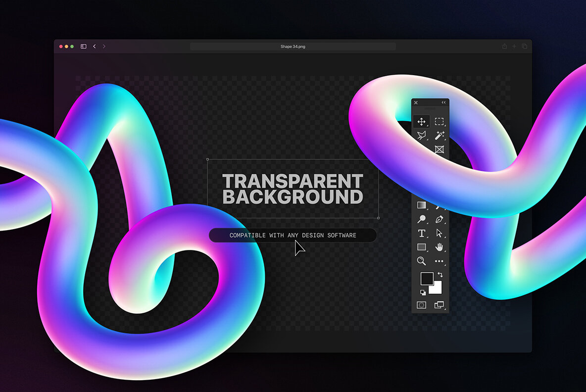Grab the Hand tool

(439, 246)
